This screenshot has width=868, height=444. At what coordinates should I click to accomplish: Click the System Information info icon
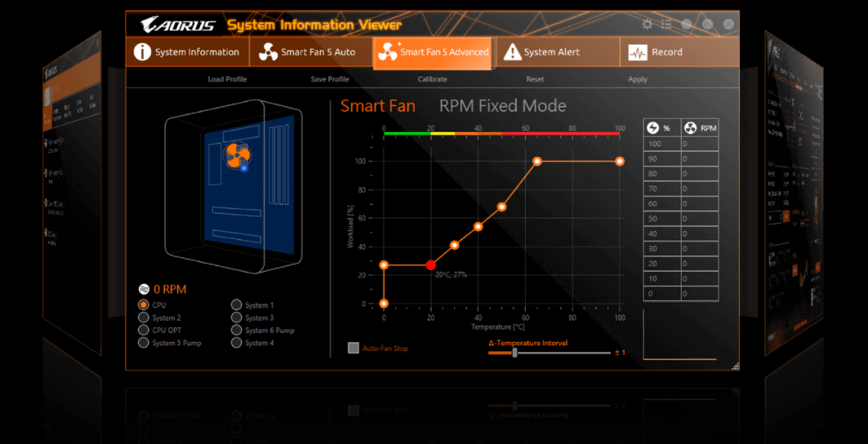tap(142, 52)
